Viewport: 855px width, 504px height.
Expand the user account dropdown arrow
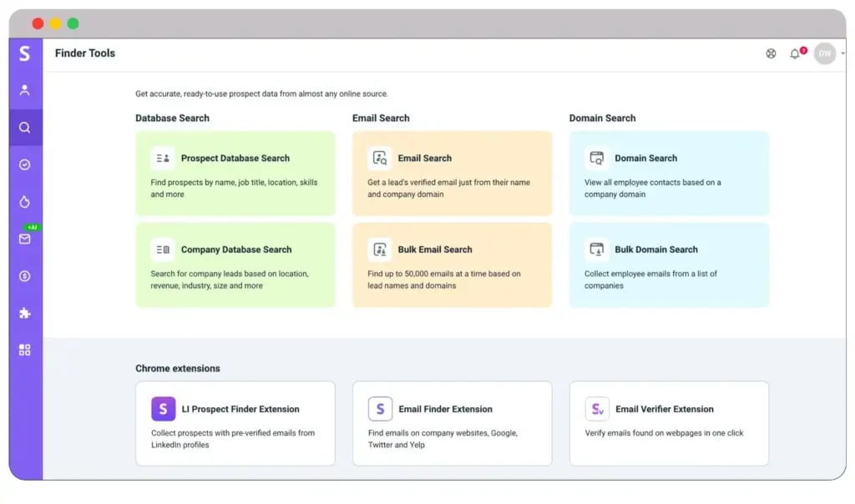point(843,53)
